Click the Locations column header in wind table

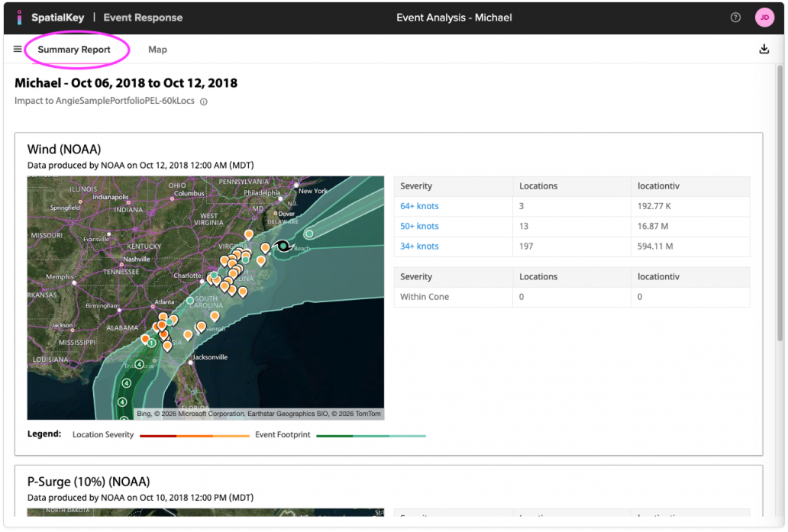[x=538, y=186]
